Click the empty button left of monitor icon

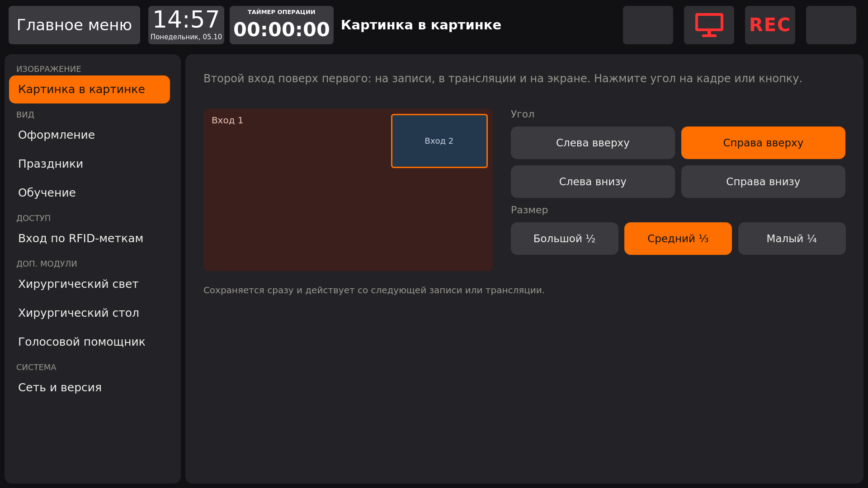click(648, 25)
